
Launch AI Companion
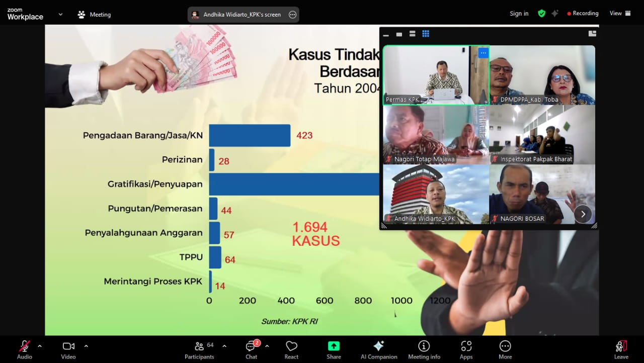tap(378, 349)
